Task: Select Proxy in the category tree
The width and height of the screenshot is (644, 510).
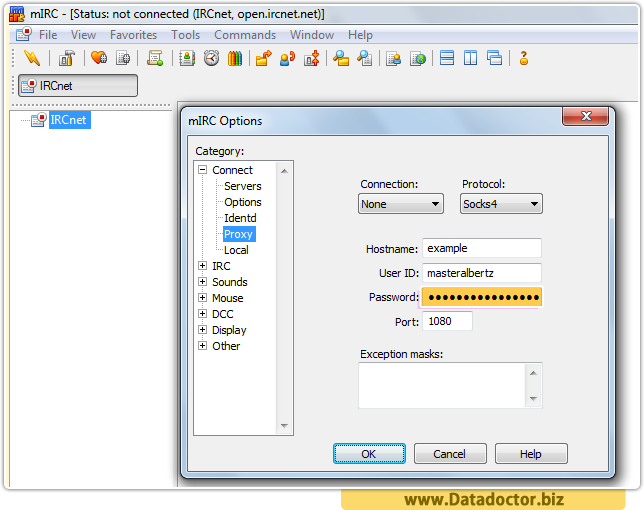Action: coord(239,234)
